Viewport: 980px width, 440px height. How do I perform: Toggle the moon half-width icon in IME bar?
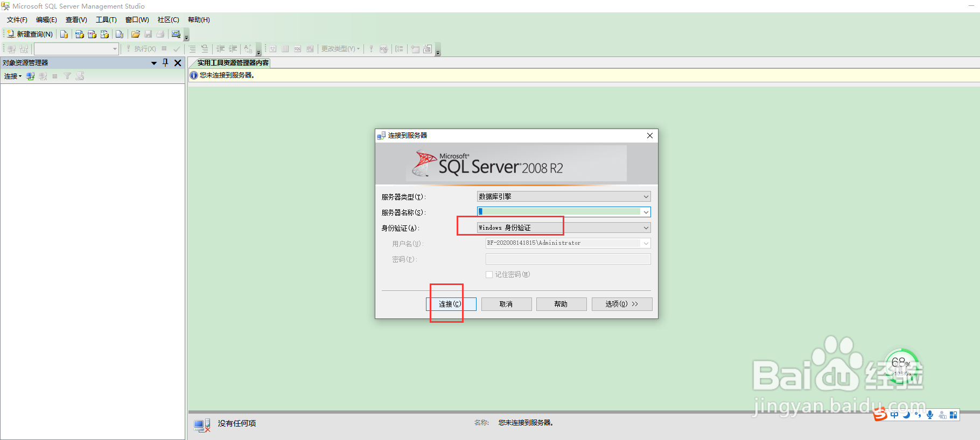[906, 415]
